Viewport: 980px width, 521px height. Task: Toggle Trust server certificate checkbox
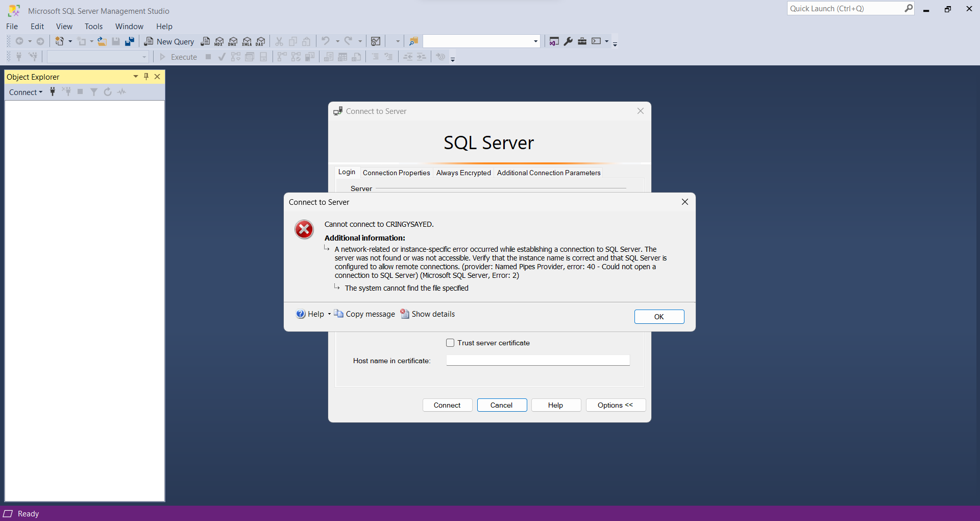(450, 343)
